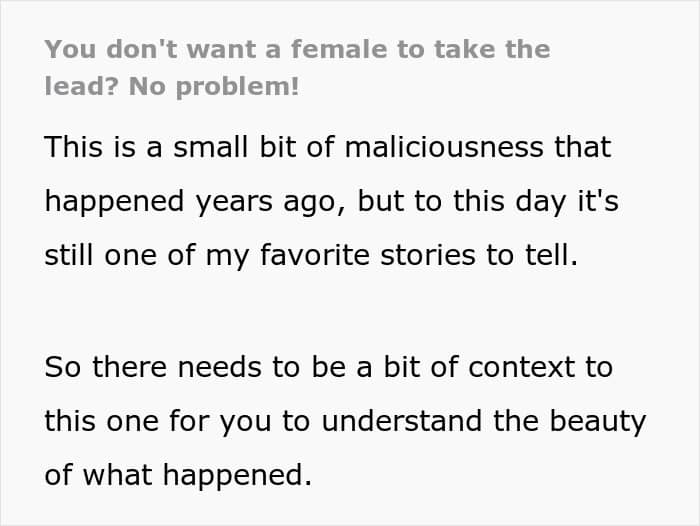
Task: Click the phrase "happened years ago"
Action: (191, 201)
